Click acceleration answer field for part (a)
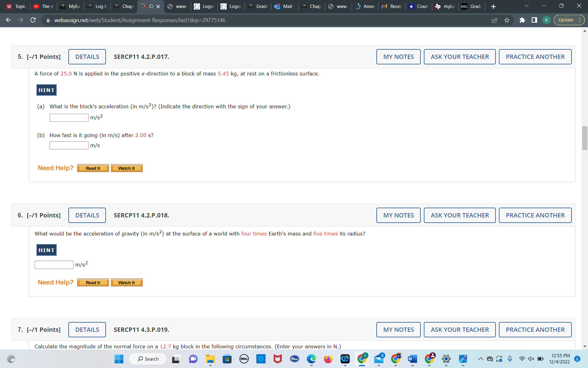Viewport: 588px width, 368px height. (x=69, y=118)
